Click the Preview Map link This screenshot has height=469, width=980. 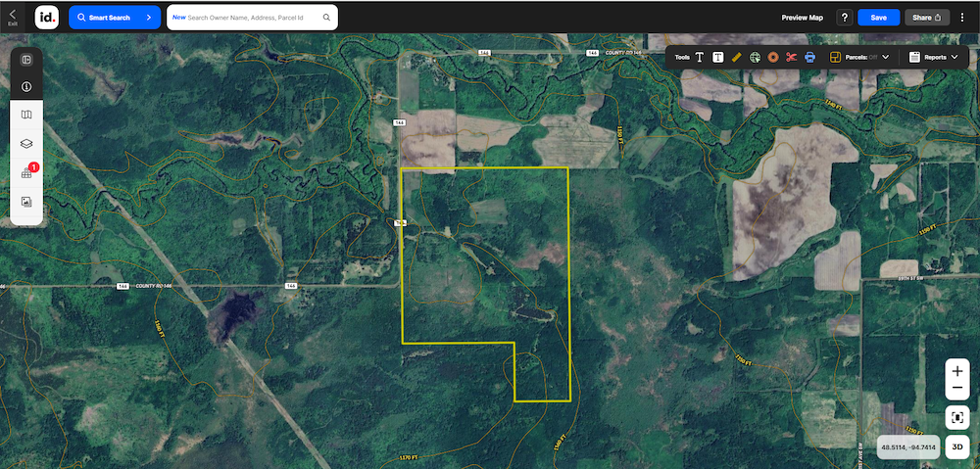pos(802,17)
